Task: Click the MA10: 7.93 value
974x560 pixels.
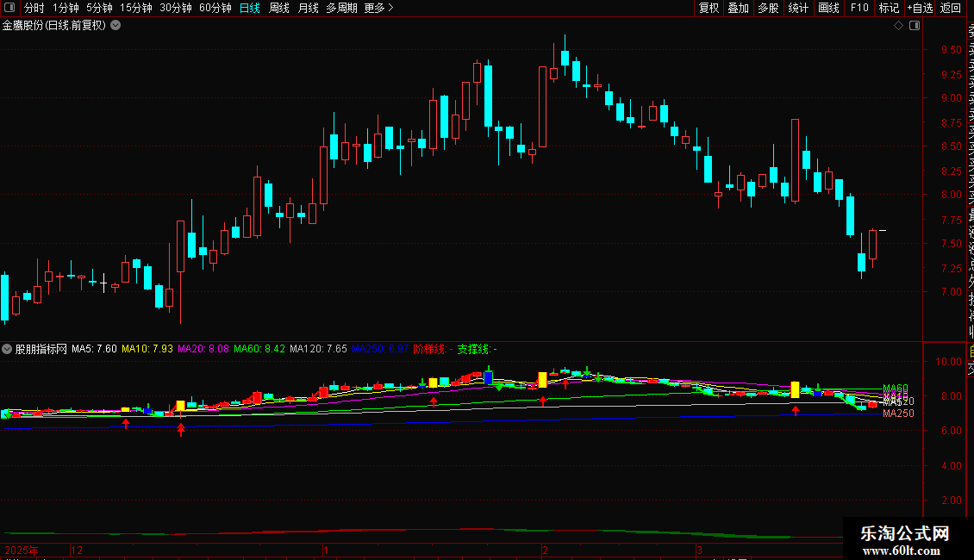Action: coord(147,349)
